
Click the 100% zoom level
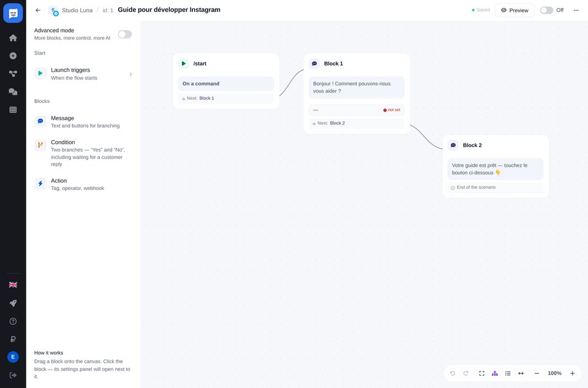tap(554, 373)
